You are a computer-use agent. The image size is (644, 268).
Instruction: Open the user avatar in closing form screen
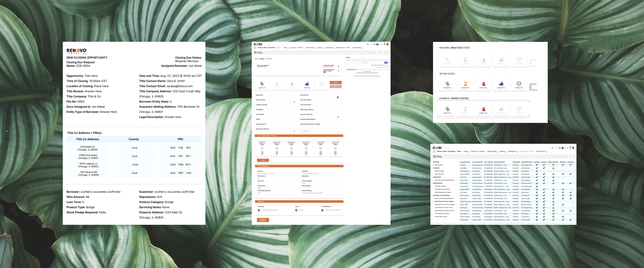point(387,44)
